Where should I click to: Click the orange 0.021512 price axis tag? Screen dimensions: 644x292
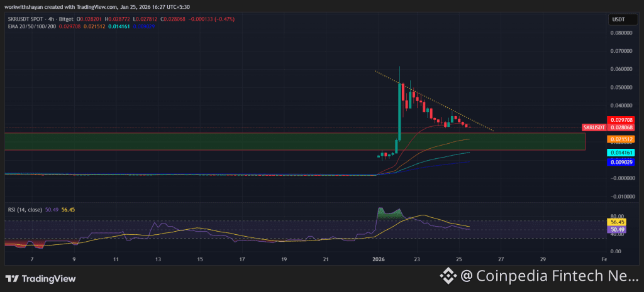621,139
